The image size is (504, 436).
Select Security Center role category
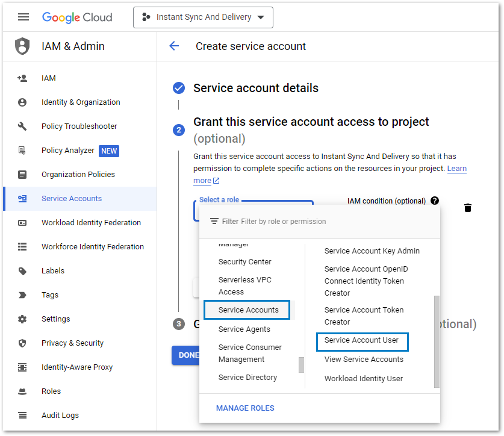[x=245, y=262]
